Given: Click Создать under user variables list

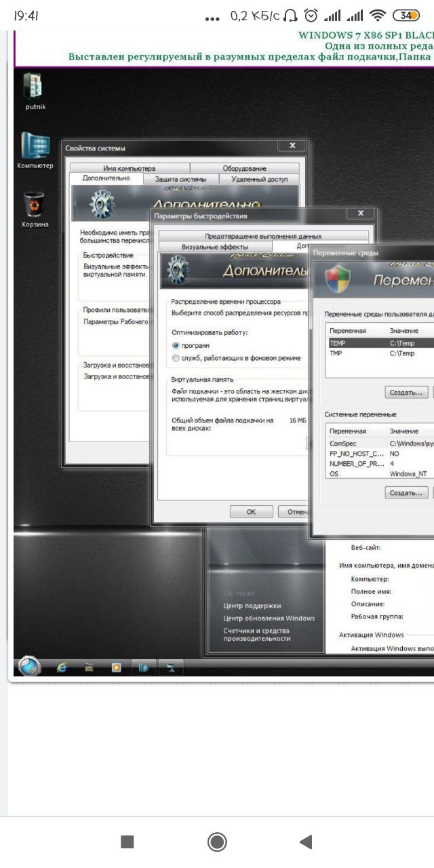Looking at the screenshot, I should [x=407, y=393].
